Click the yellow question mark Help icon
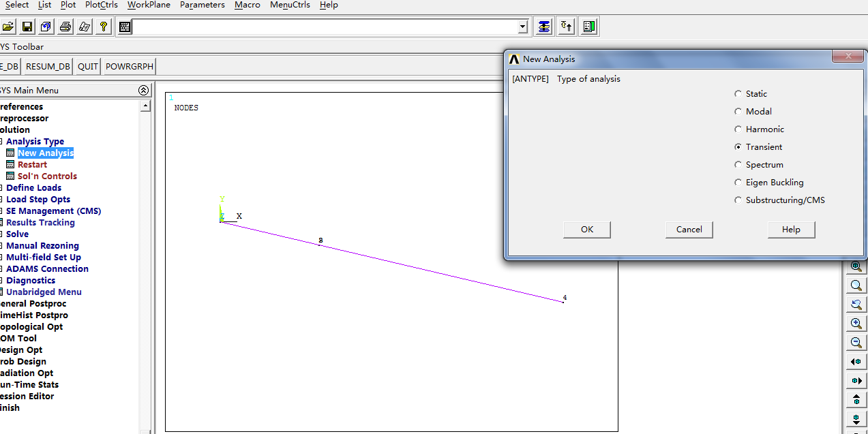868x434 pixels. coord(104,27)
